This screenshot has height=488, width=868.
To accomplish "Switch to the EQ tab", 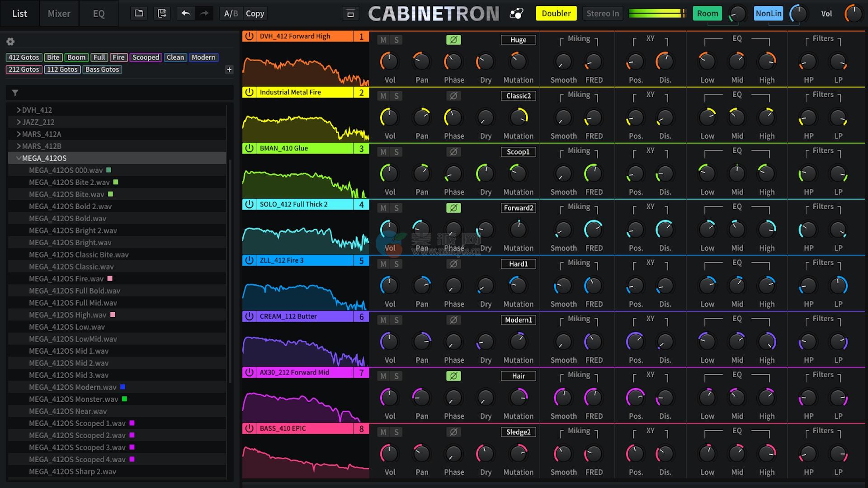I will pyautogui.click(x=99, y=14).
